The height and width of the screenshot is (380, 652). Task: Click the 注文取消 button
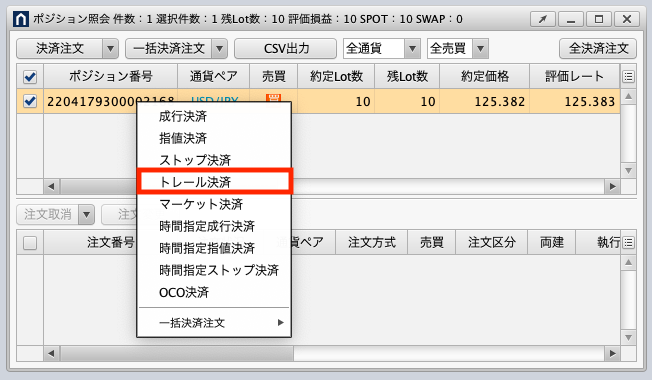coord(47,215)
